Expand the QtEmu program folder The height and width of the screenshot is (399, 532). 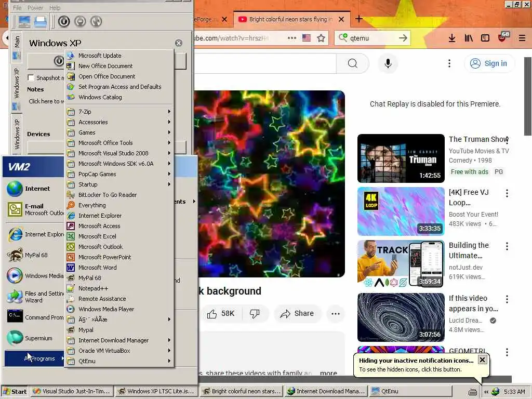[x=119, y=361]
